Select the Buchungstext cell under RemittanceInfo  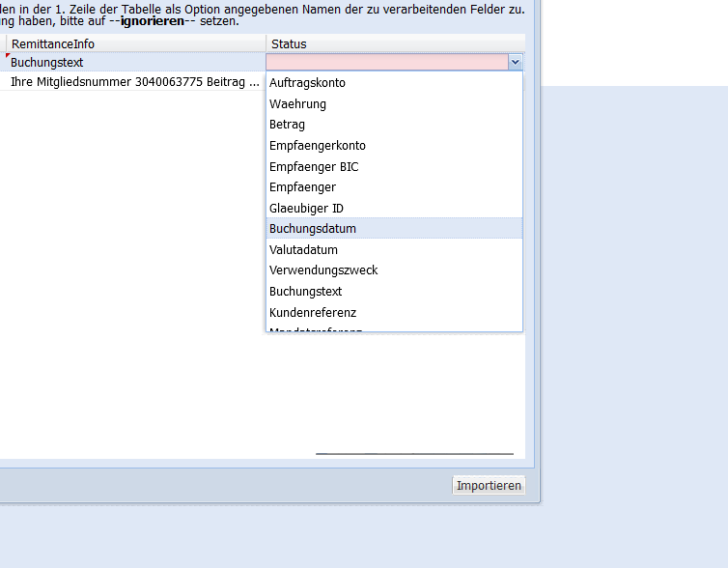135,63
